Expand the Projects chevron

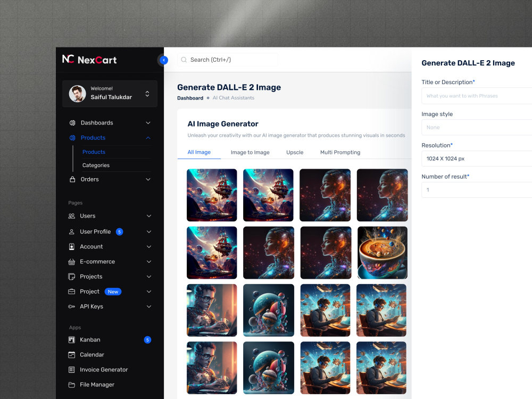click(x=149, y=277)
